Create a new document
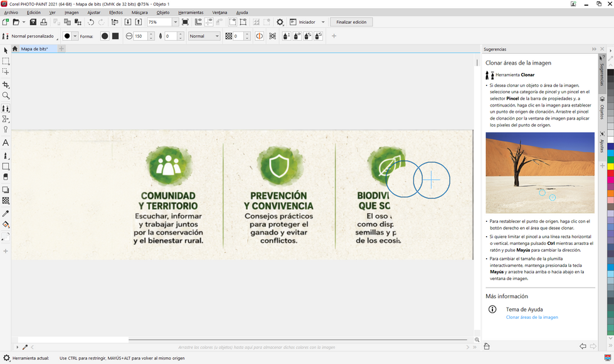The height and width of the screenshot is (364, 614). coord(6,22)
